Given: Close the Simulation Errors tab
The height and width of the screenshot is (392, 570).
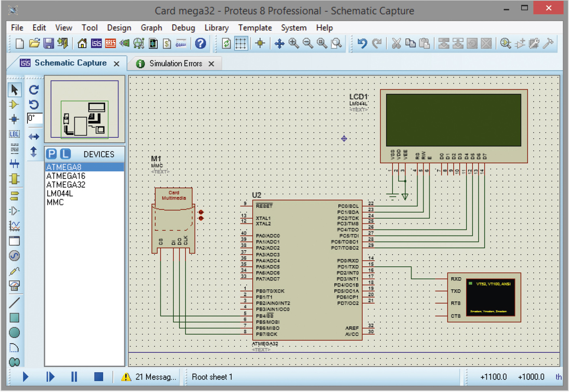Looking at the screenshot, I should [211, 64].
